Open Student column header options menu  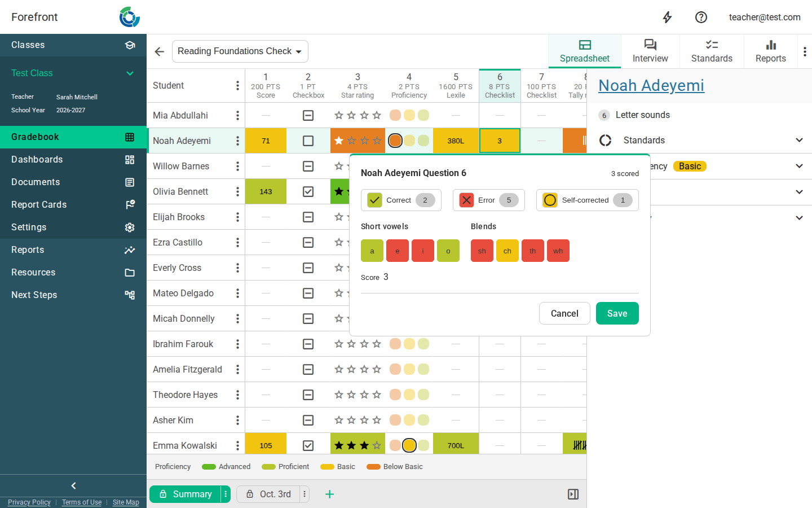pos(237,85)
